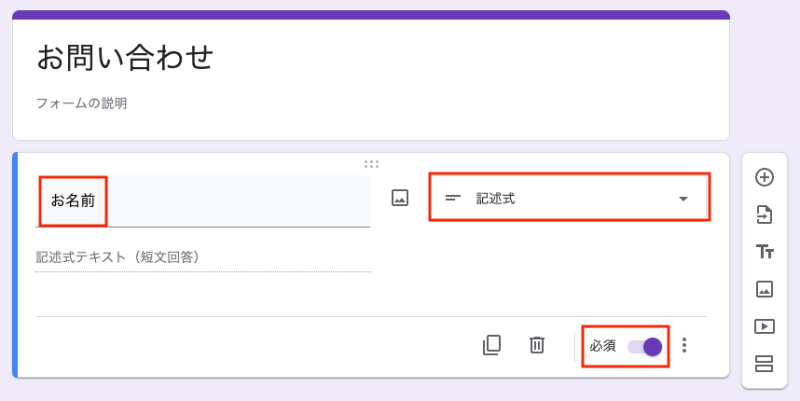This screenshot has height=401, width=800.
Task: Delete the お名前 question with trash icon
Action: pyautogui.click(x=537, y=345)
